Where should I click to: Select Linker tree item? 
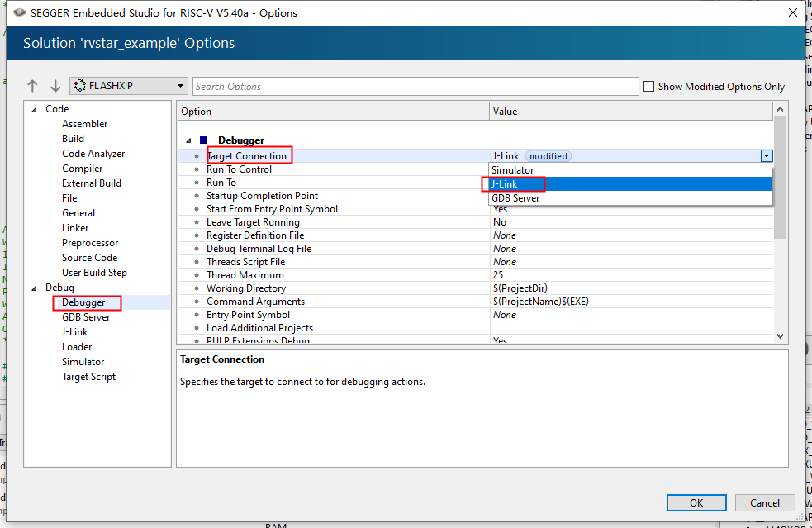pos(75,228)
